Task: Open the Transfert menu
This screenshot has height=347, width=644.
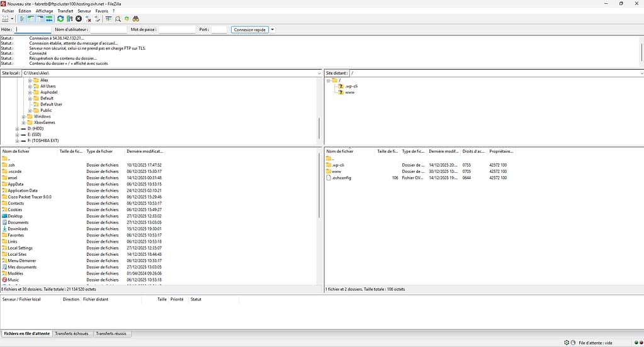Action: [x=65, y=11]
